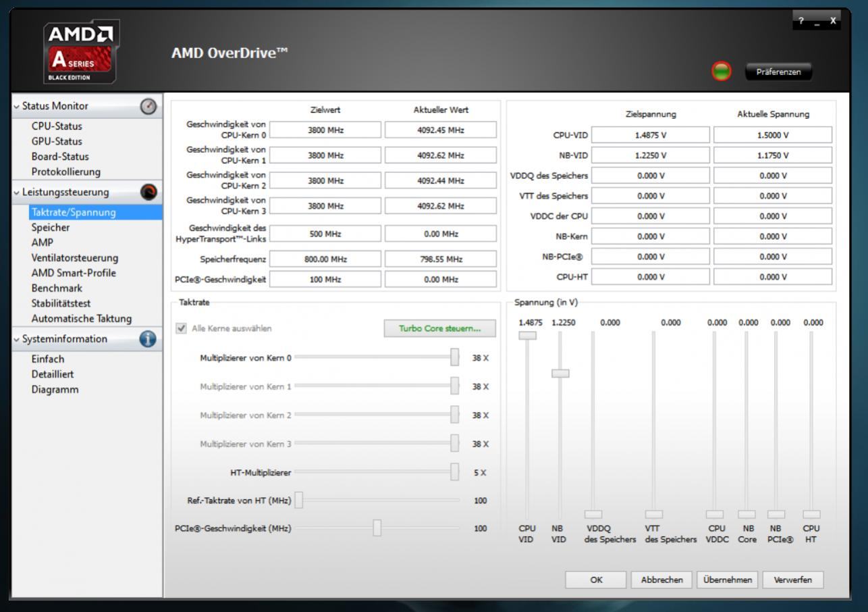Image resolution: width=868 pixels, height=612 pixels.
Task: Collapse the Status Monitor section
Action: (x=16, y=106)
